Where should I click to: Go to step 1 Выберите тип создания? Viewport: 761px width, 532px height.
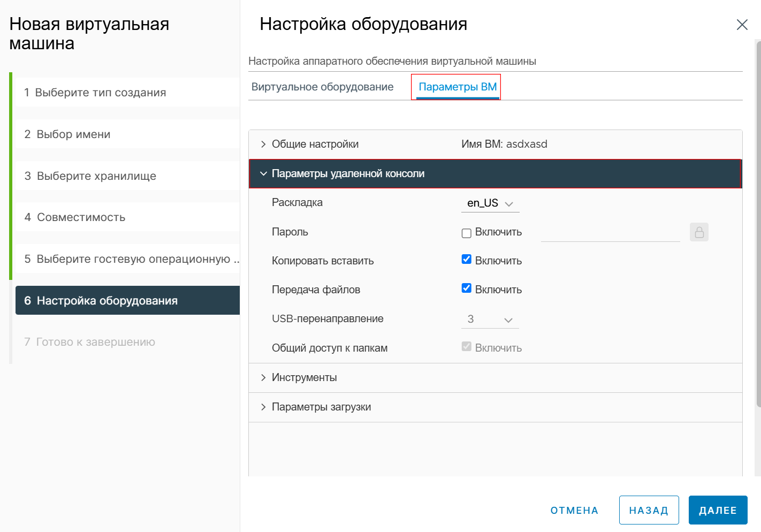[127, 92]
